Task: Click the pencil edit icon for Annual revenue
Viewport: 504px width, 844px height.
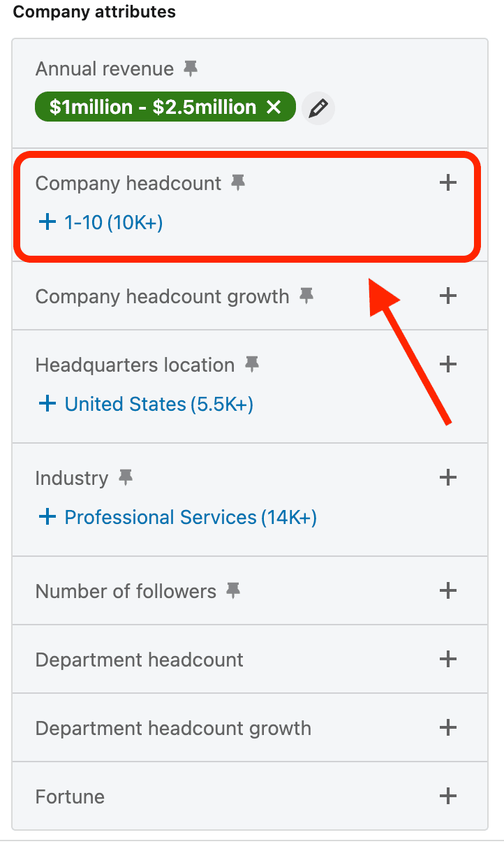Action: click(x=318, y=108)
